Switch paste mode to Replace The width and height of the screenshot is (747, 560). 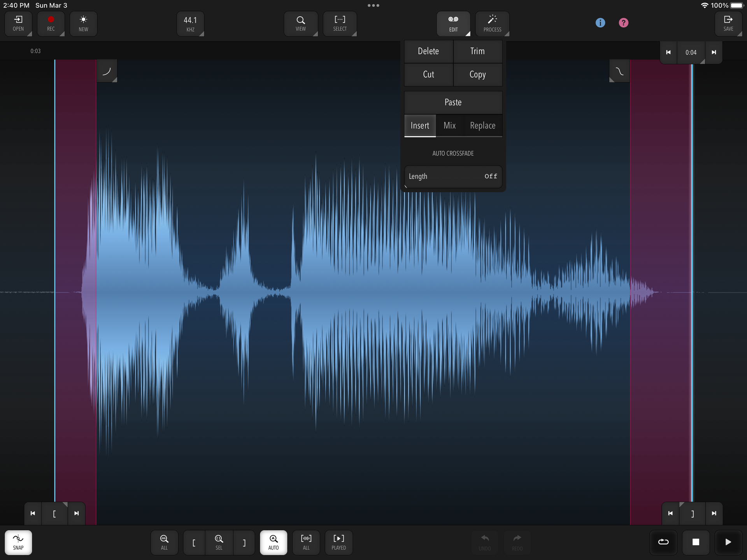[x=482, y=126]
